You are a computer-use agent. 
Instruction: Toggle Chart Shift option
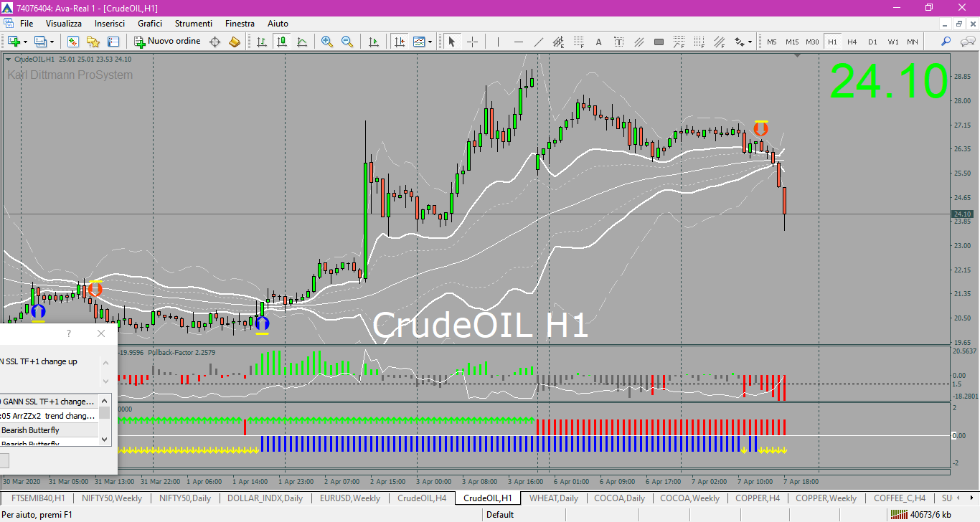point(399,42)
